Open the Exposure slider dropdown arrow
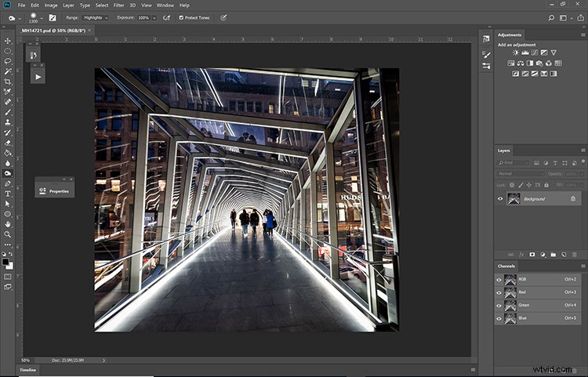 pyautogui.click(x=154, y=17)
